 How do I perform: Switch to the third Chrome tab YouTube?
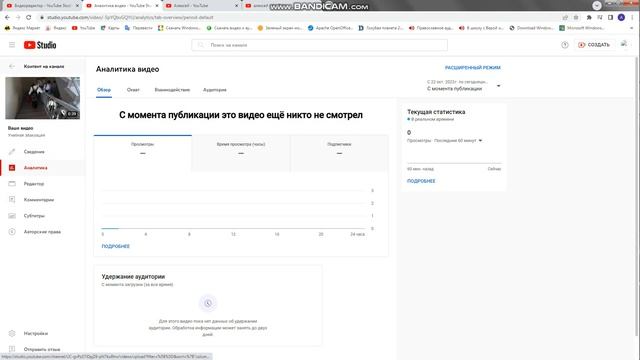click(202, 6)
